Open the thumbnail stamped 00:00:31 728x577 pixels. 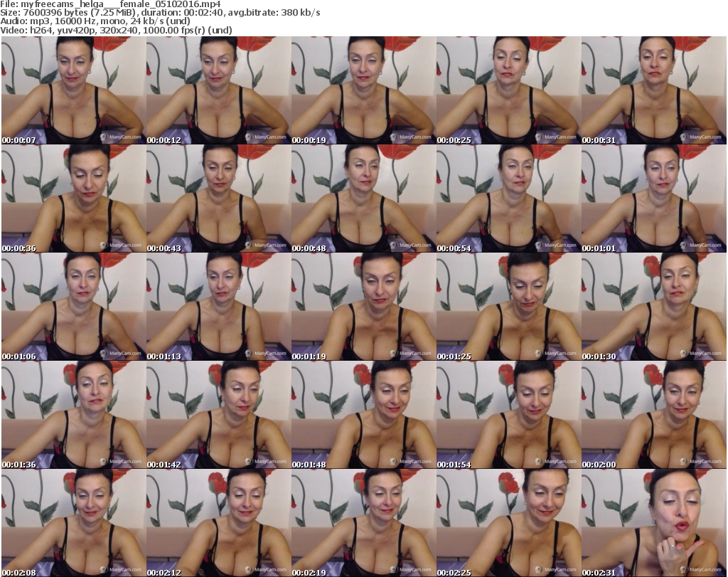653,90
